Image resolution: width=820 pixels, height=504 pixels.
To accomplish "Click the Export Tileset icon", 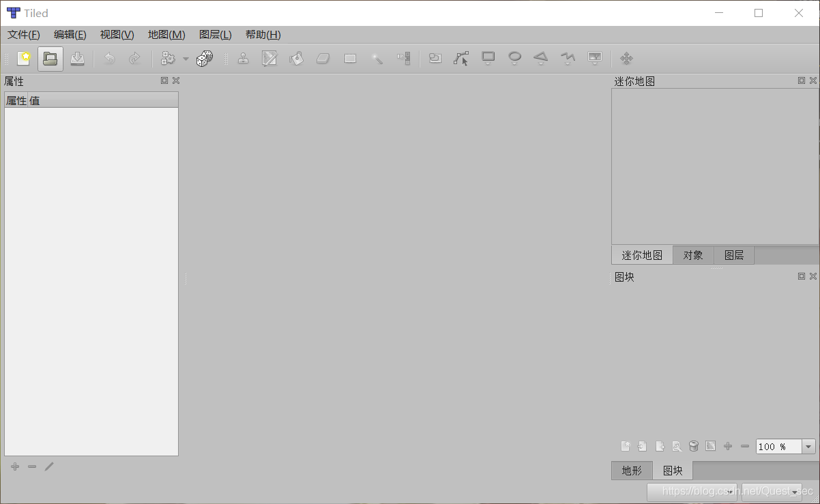I will click(660, 447).
